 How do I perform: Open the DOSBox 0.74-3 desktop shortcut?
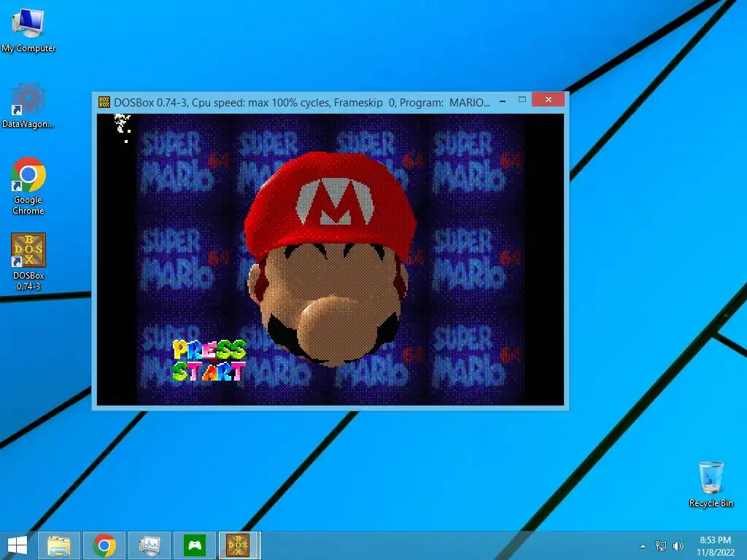(28, 262)
